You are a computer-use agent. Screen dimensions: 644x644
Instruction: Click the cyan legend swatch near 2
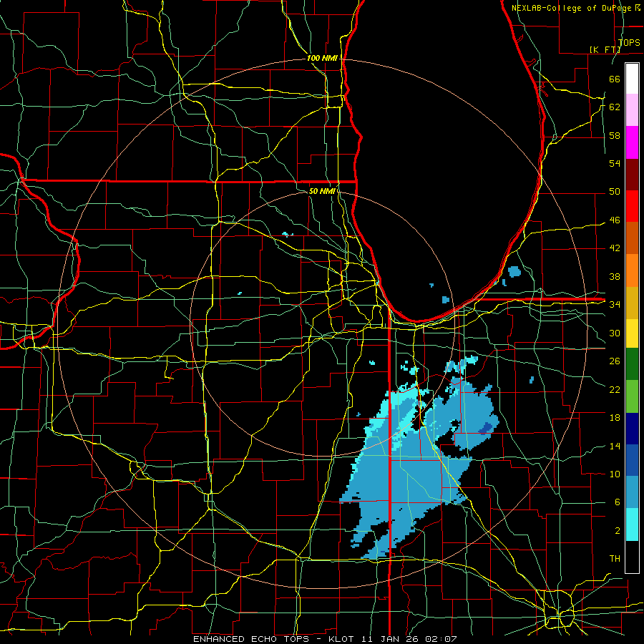click(632, 525)
